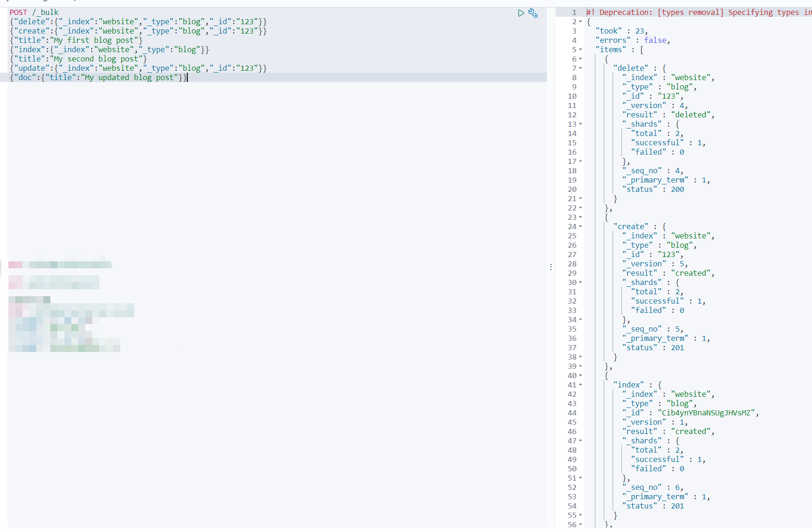Collapse fold arrow at line 6

pyautogui.click(x=580, y=59)
